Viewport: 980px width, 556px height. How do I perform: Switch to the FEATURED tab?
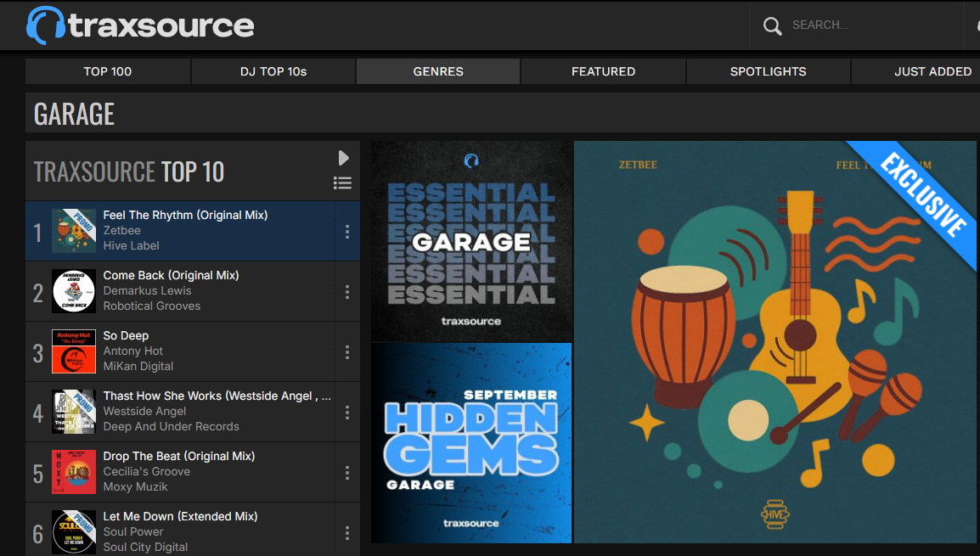coord(603,71)
